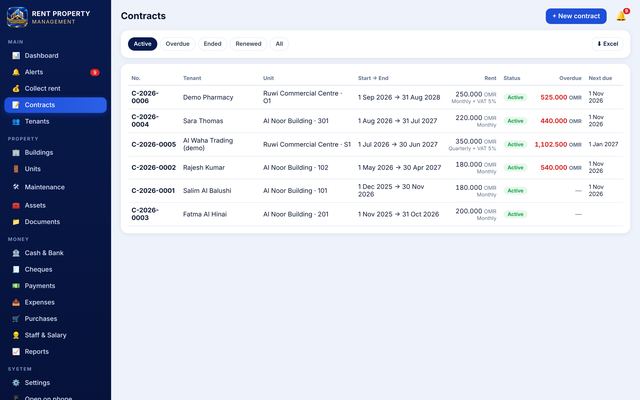Click the Staff & Salary worker icon
This screenshot has width=640, height=400.
pos(16,335)
